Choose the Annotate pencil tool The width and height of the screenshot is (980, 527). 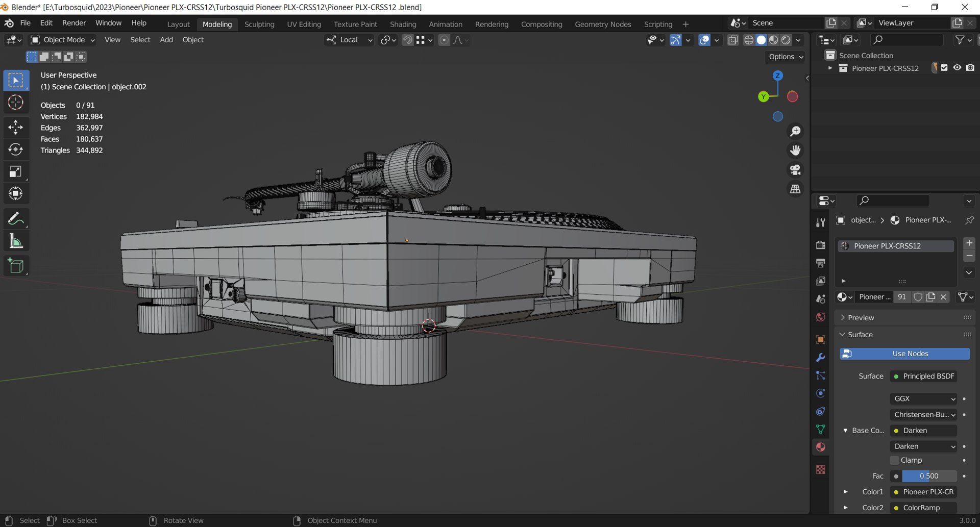(x=16, y=219)
